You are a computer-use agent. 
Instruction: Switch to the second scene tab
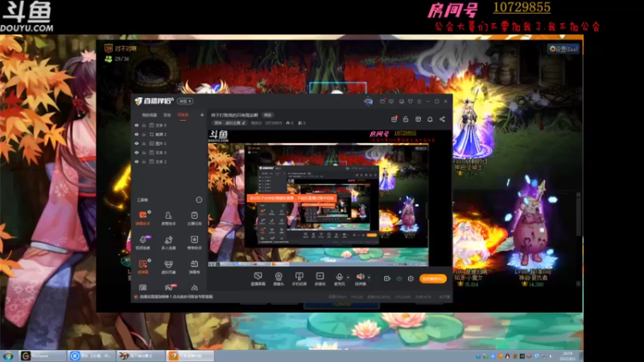(x=167, y=115)
